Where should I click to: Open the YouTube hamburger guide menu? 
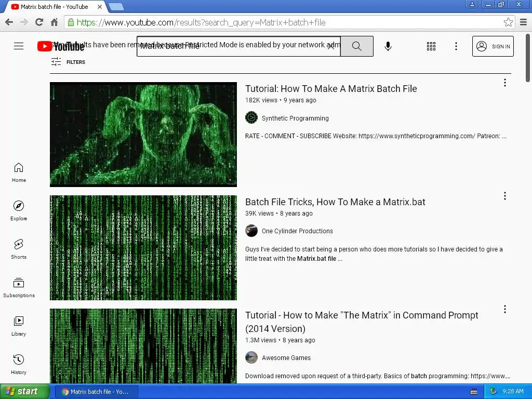pos(19,46)
